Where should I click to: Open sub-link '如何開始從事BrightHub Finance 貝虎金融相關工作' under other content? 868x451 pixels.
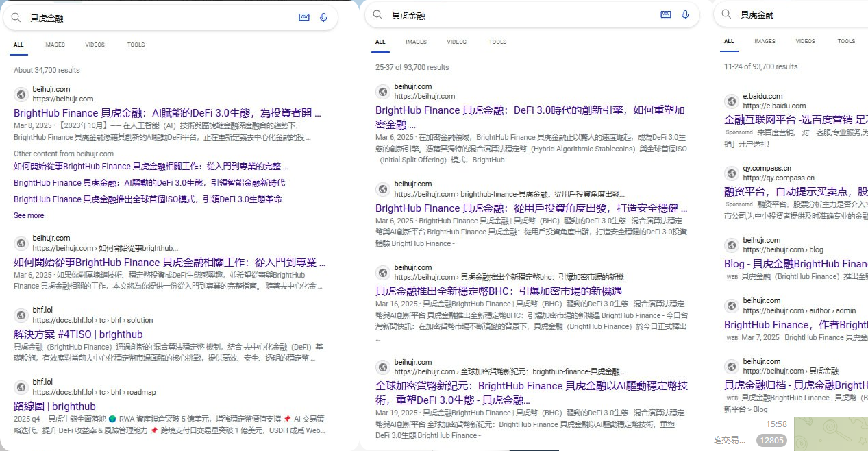point(151,167)
